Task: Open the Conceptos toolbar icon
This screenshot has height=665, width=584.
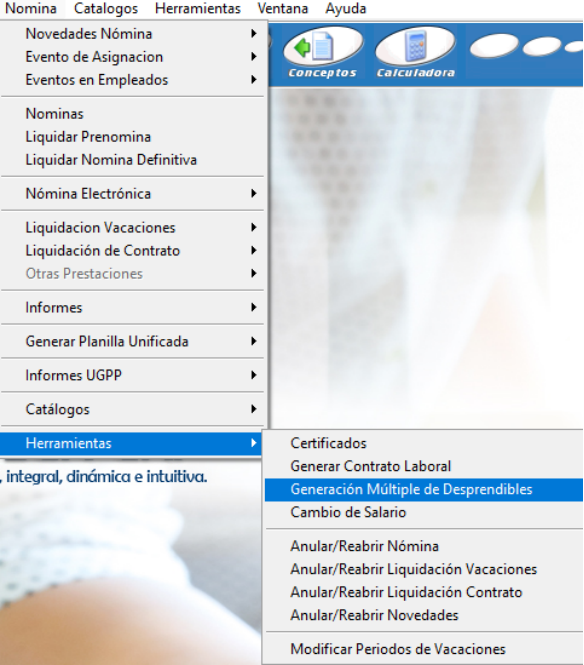Action: click(323, 53)
